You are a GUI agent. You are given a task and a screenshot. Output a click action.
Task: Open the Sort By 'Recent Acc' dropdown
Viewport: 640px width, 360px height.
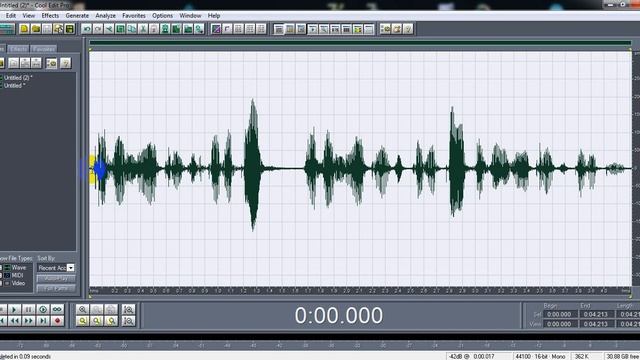[x=71, y=268]
